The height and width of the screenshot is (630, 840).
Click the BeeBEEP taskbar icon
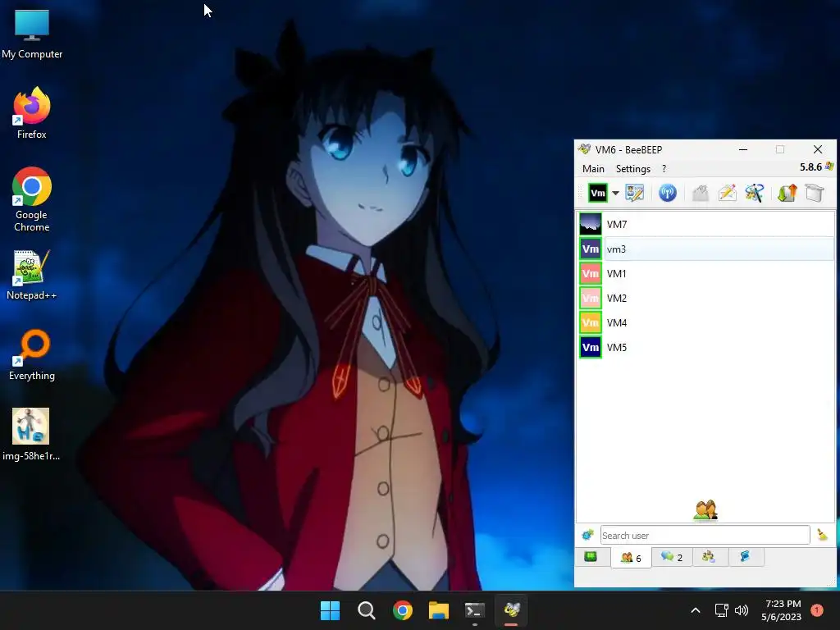coord(511,610)
